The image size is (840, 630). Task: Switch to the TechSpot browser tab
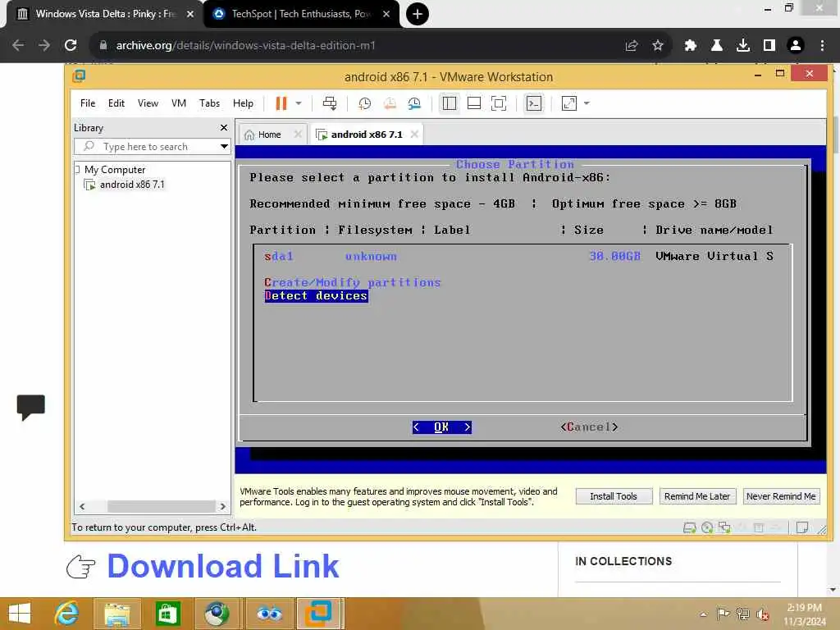(300, 14)
